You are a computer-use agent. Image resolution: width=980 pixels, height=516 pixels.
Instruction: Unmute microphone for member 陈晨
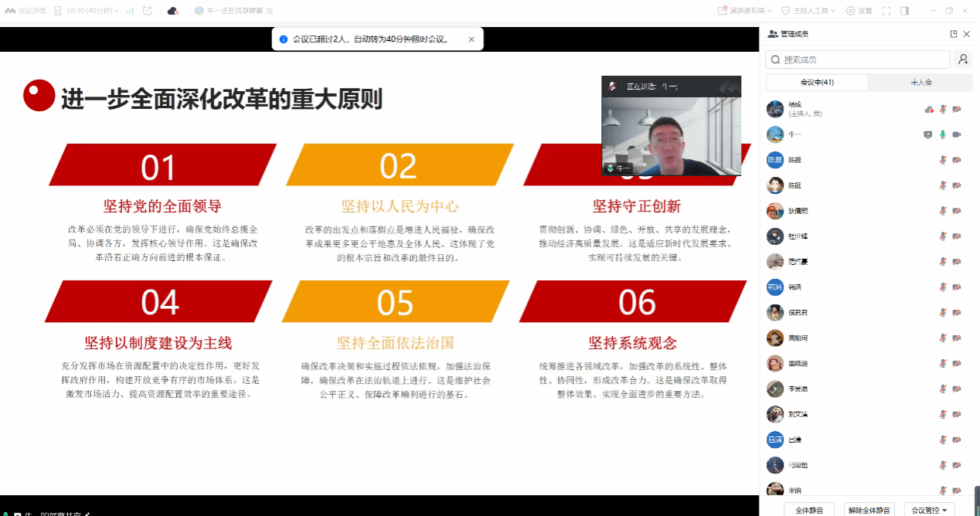pos(942,160)
